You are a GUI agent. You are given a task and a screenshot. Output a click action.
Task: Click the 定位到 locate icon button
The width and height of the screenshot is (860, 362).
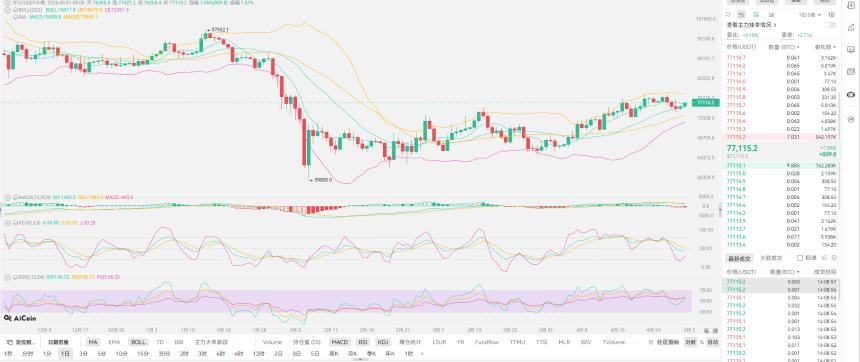(x=21, y=342)
